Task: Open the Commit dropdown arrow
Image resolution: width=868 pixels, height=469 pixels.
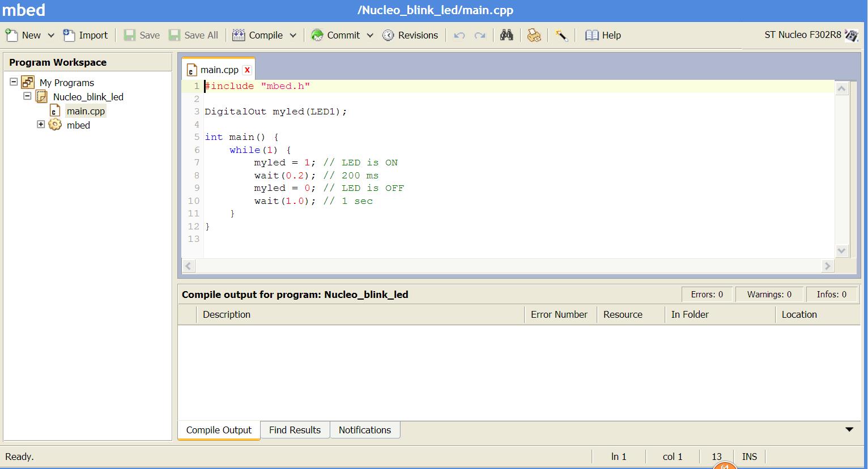Action: pos(370,35)
